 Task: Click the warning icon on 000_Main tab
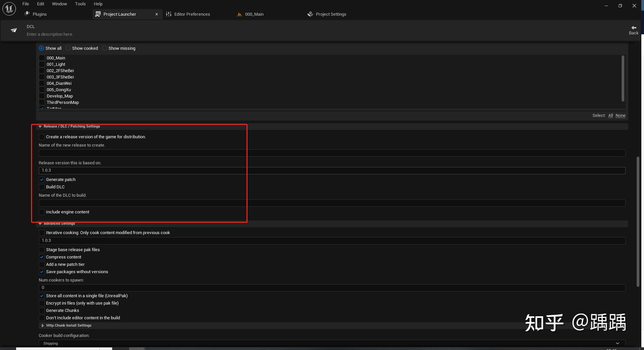coord(239,14)
